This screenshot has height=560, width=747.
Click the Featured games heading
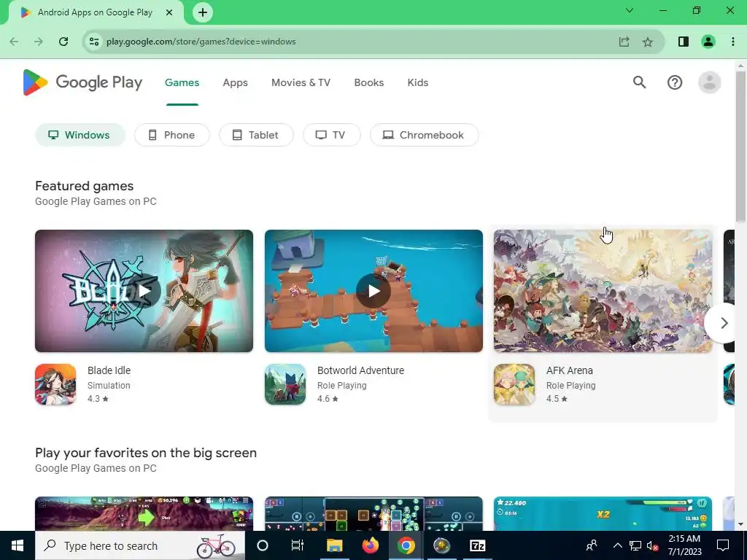coord(85,186)
